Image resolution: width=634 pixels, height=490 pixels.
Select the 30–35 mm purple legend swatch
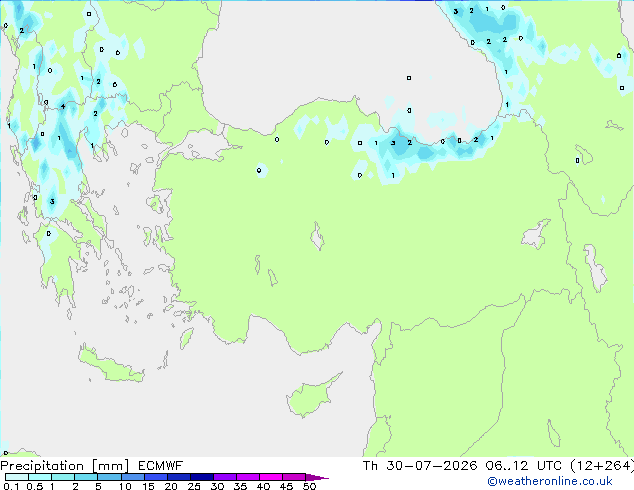[225, 477]
